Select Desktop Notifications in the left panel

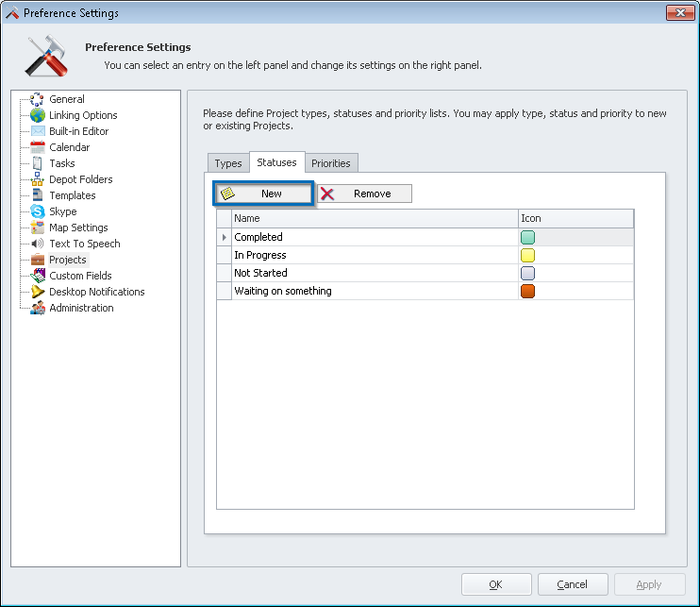click(96, 292)
